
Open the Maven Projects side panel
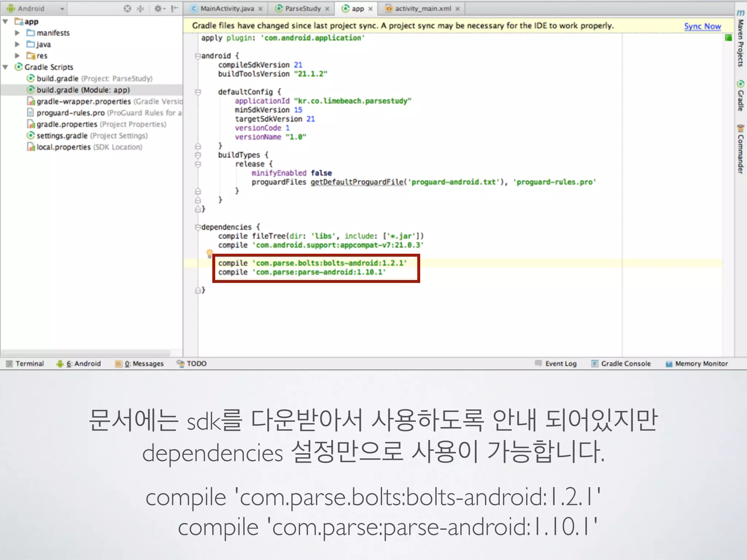740,38
